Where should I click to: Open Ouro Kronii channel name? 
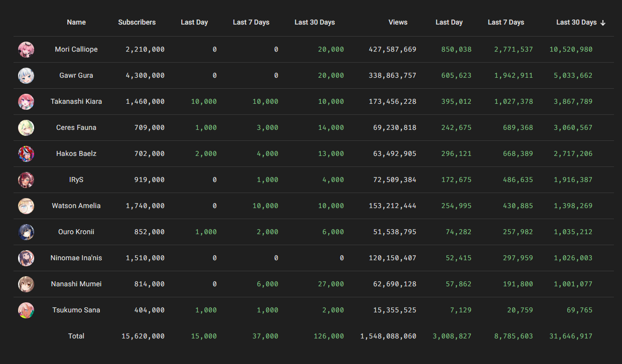click(x=76, y=232)
